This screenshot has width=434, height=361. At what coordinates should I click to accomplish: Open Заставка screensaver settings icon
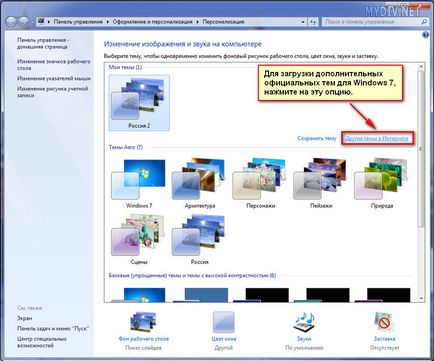tap(384, 322)
